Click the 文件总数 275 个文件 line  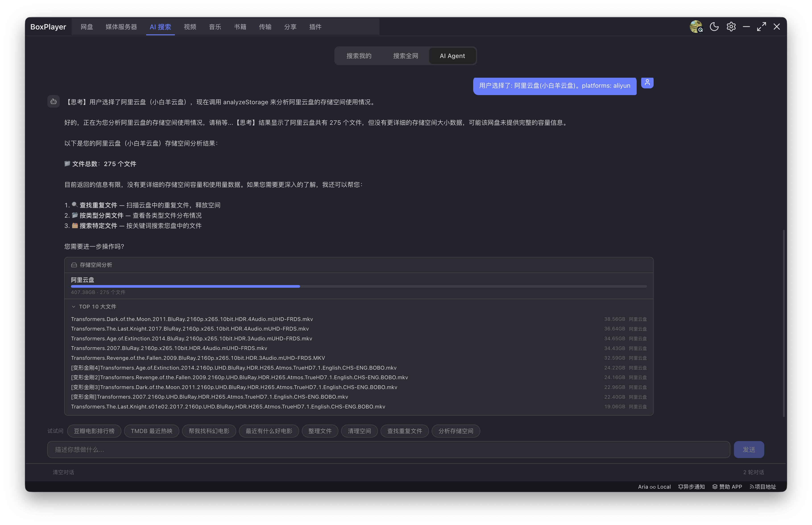click(x=100, y=164)
